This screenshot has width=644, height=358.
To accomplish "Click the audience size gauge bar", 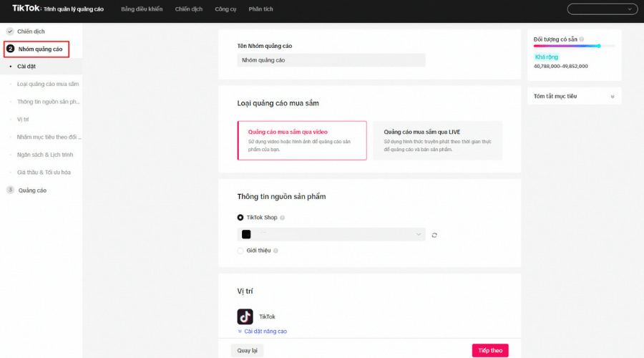I will (574, 46).
